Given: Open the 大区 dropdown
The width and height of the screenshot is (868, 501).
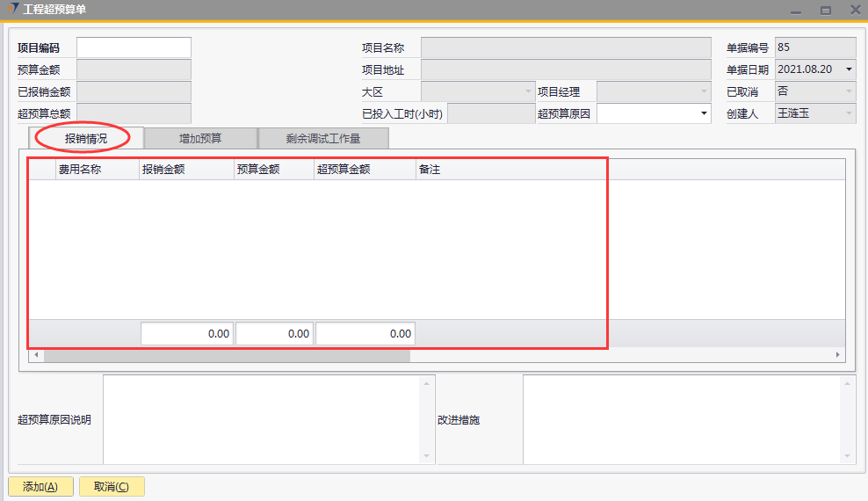Looking at the screenshot, I should (528, 91).
